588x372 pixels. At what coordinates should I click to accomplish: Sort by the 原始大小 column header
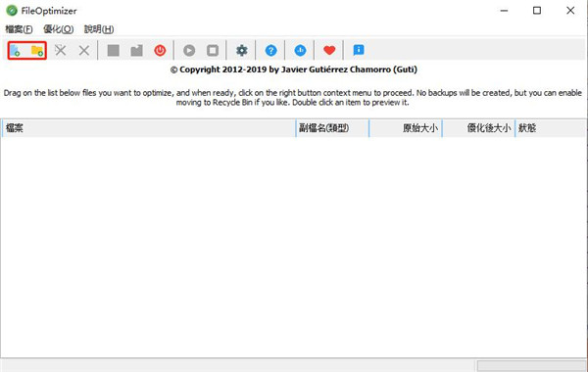[x=406, y=128]
